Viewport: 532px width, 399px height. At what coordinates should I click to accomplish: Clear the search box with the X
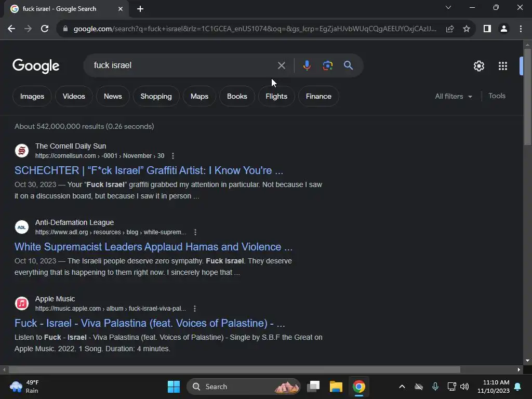pyautogui.click(x=281, y=65)
